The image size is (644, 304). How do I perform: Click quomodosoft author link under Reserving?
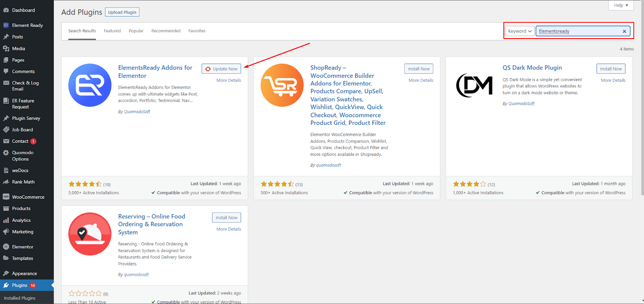(x=136, y=275)
